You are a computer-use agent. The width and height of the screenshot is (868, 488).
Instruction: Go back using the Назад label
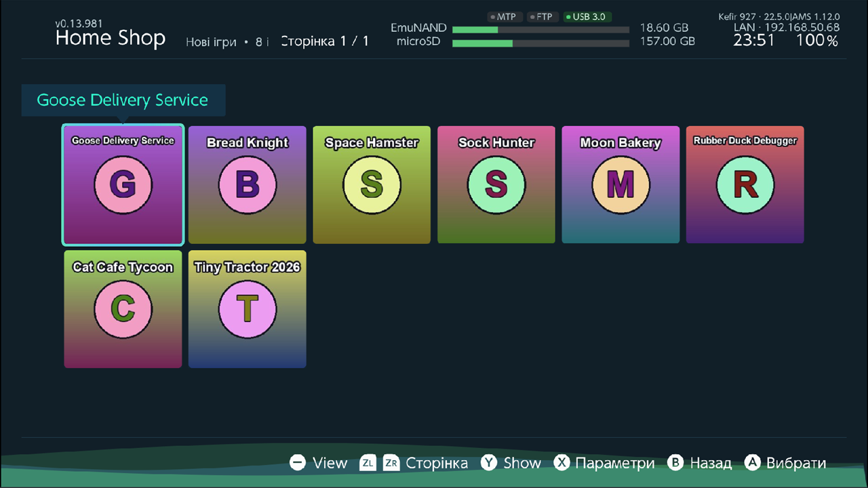tap(711, 464)
